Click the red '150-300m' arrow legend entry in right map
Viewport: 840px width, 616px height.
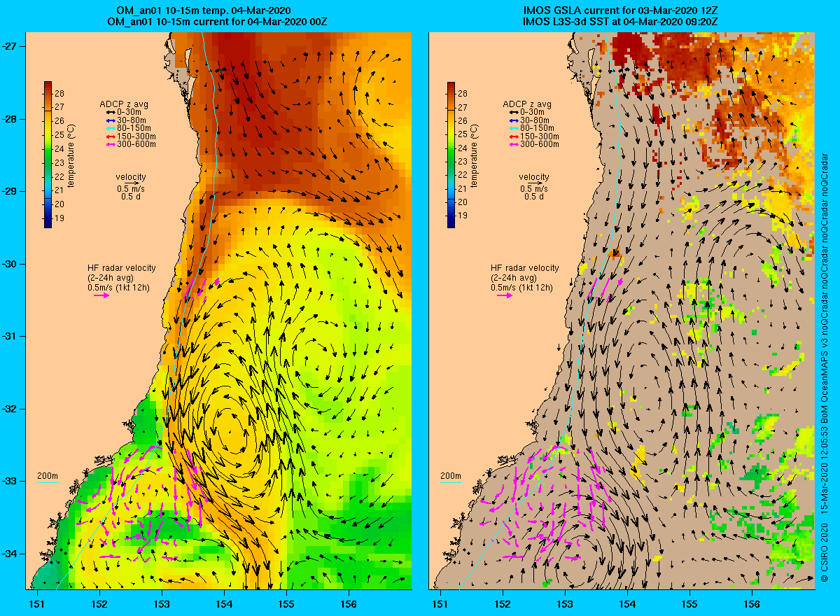pyautogui.click(x=533, y=136)
